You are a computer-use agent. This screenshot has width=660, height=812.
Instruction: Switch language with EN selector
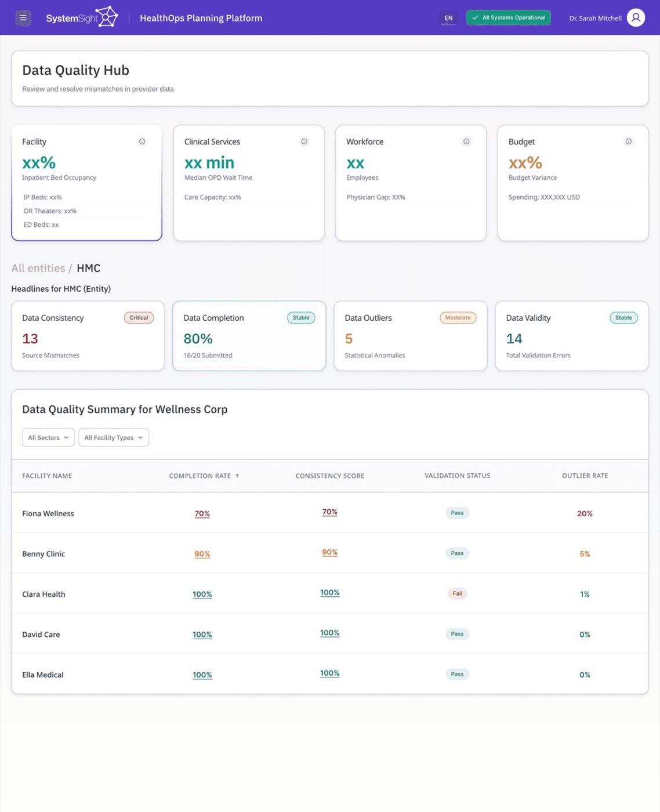[448, 18]
